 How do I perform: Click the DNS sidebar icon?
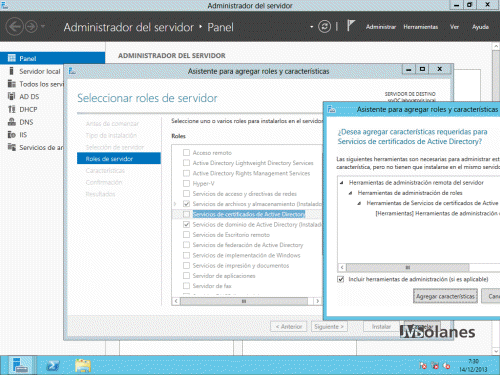point(12,122)
